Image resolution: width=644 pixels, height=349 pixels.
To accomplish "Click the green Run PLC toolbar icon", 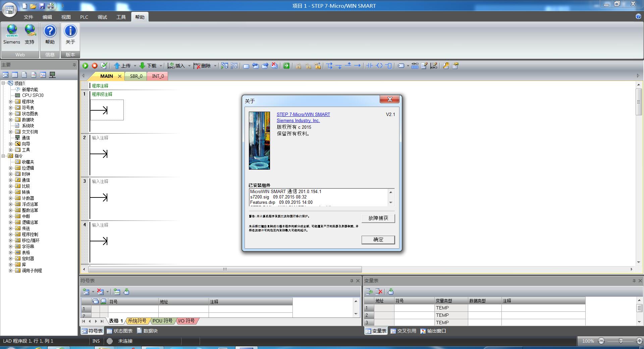I will pos(85,66).
